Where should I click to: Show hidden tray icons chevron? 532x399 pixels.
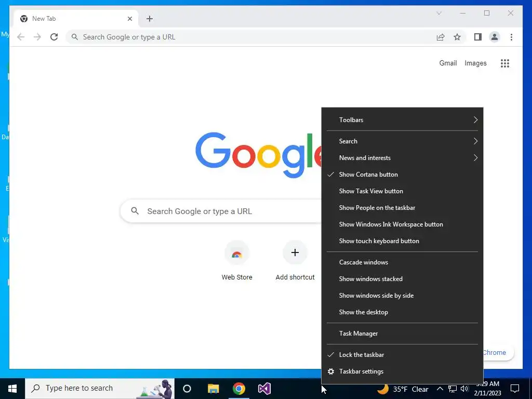coord(440,389)
